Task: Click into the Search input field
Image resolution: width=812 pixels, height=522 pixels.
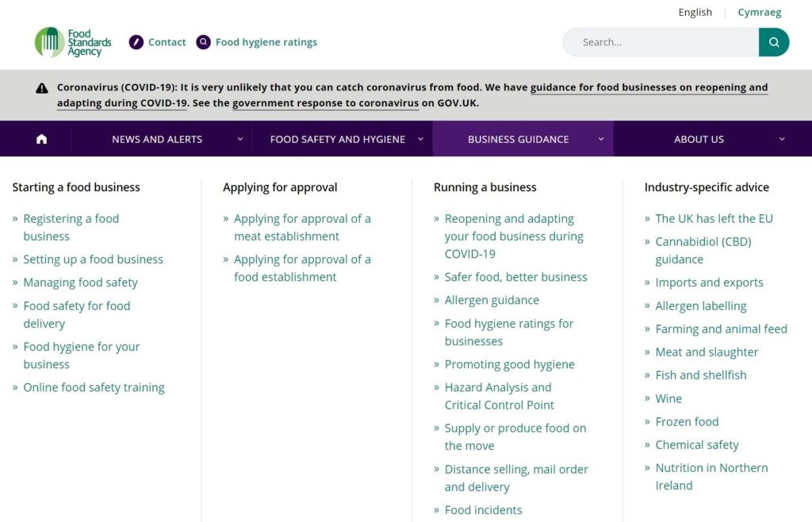Action: (660, 42)
